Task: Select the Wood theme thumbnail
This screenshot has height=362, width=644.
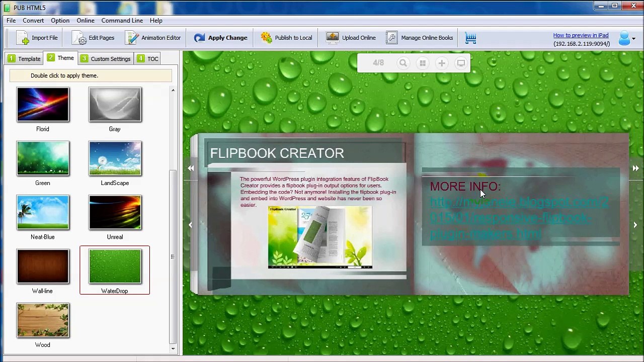Action: point(43,320)
